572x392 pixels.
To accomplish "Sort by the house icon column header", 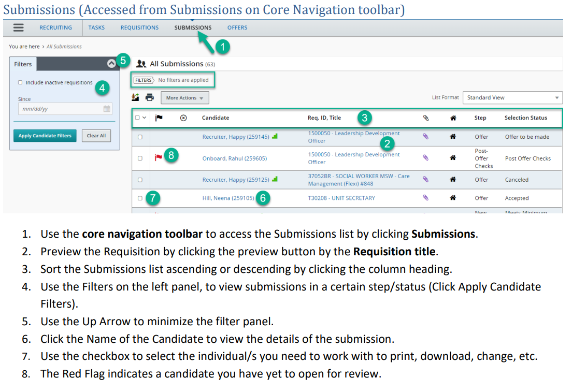I will pyautogui.click(x=453, y=118).
